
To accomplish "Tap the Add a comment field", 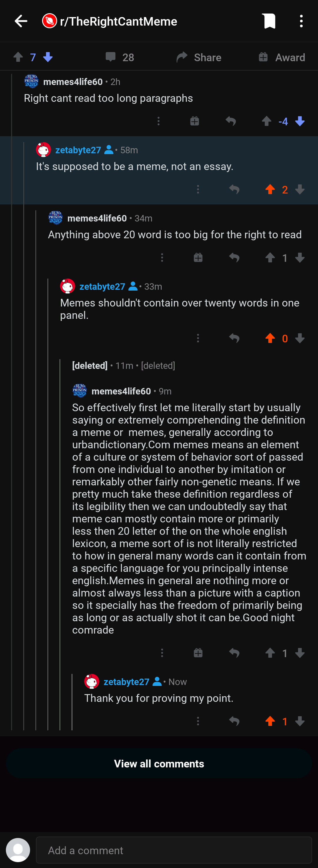I will [174, 850].
